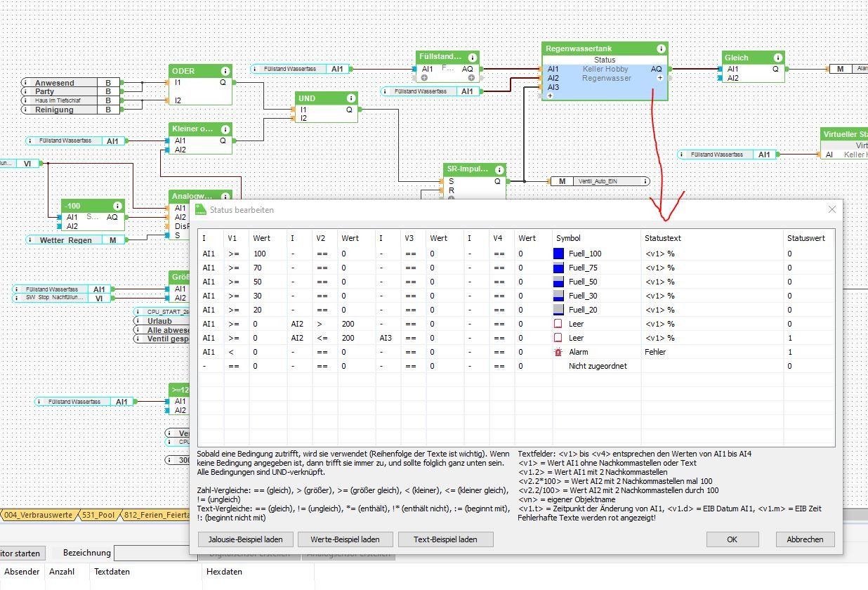Add input with plus below AI3
This screenshot has width=868, height=590.
click(x=550, y=96)
